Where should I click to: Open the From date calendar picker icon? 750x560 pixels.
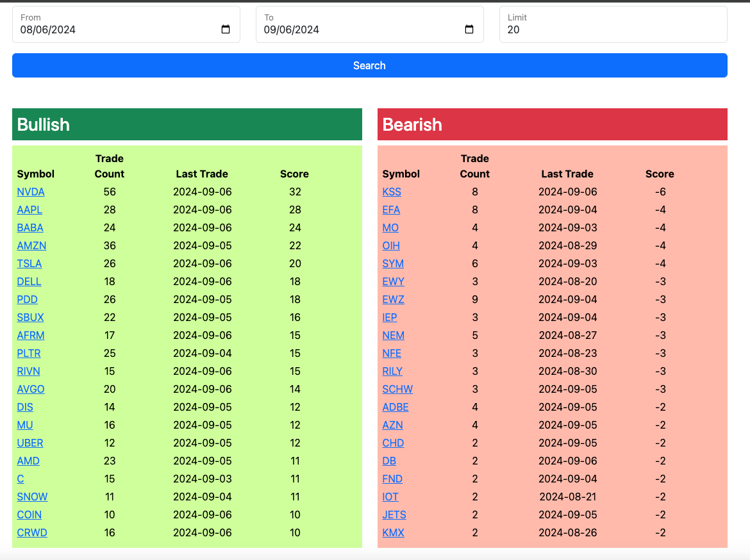pos(225,29)
